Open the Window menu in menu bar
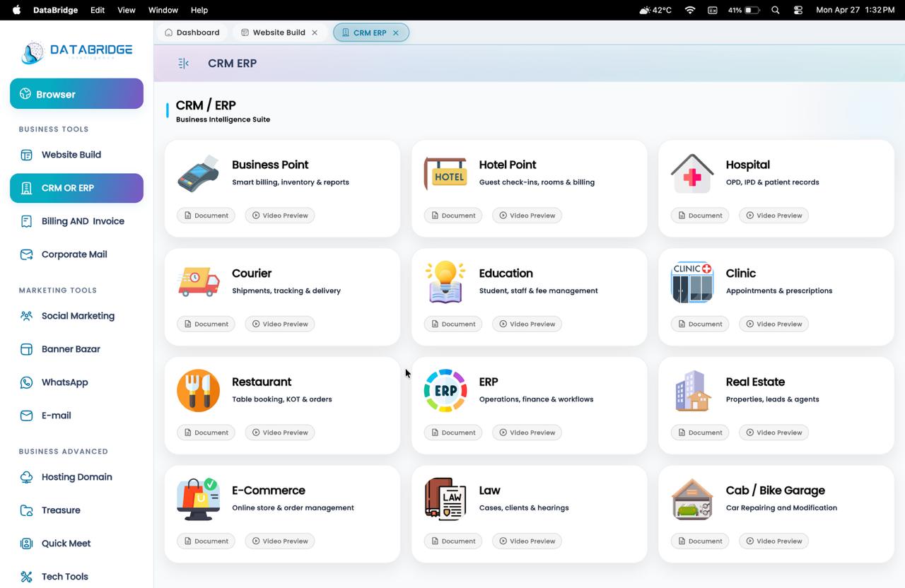905x588 pixels. (x=163, y=10)
